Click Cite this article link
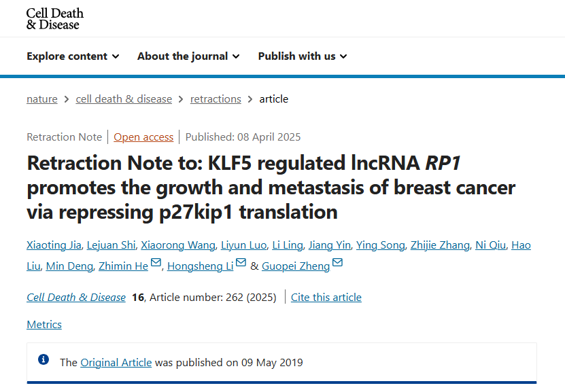The width and height of the screenshot is (565, 392). (x=326, y=298)
